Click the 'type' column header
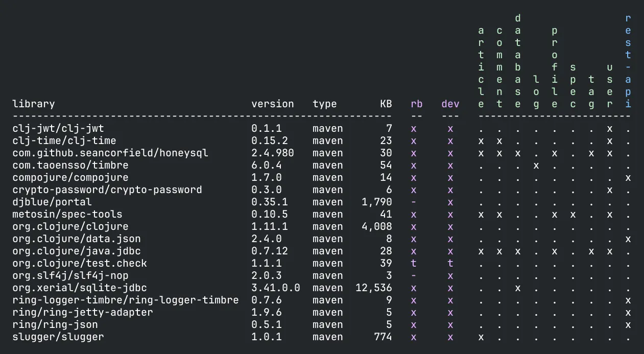644x354 pixels. coord(324,104)
